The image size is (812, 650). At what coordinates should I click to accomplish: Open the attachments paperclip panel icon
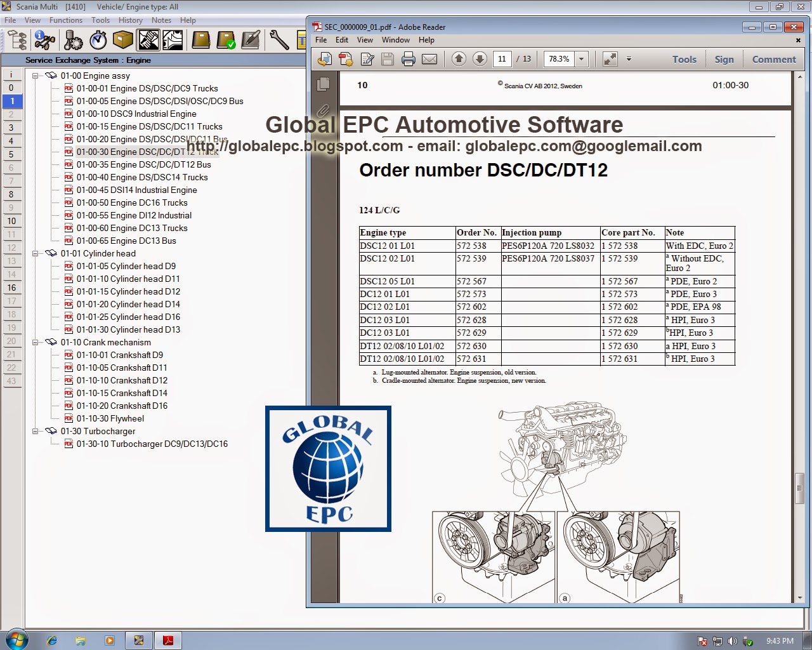click(323, 110)
